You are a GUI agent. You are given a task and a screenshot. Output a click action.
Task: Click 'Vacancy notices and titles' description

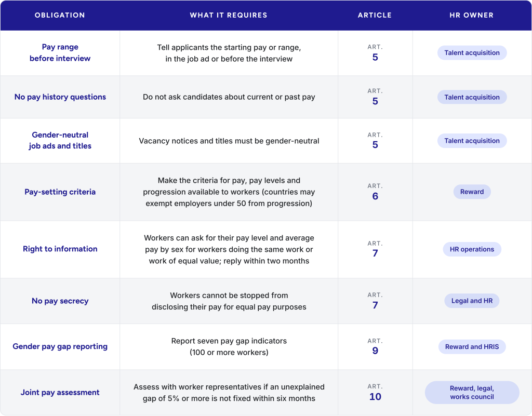229,141
